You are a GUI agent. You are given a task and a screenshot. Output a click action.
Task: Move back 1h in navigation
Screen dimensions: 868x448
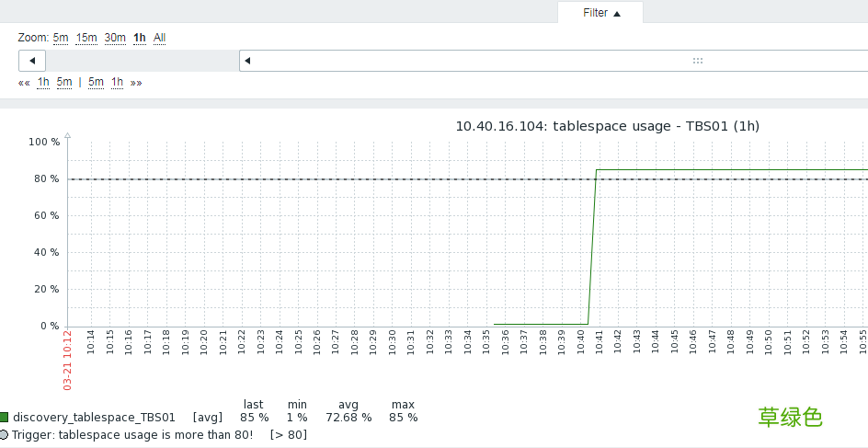(x=43, y=83)
